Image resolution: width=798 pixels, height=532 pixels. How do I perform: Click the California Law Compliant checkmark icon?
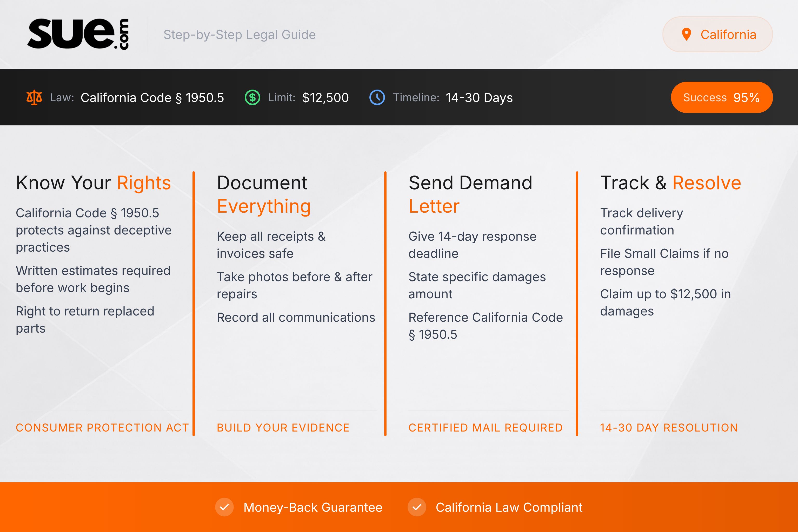pyautogui.click(x=417, y=507)
